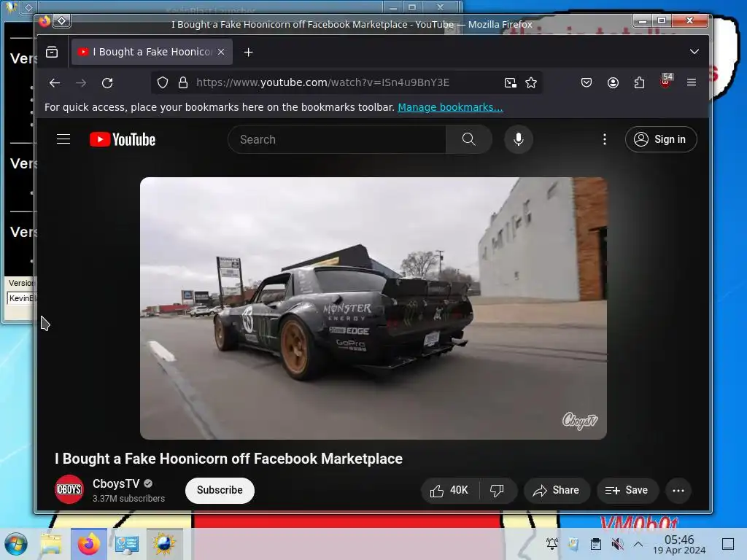The width and height of the screenshot is (747, 560).
Task: Switch to Firefox taskbar button
Action: click(x=88, y=544)
